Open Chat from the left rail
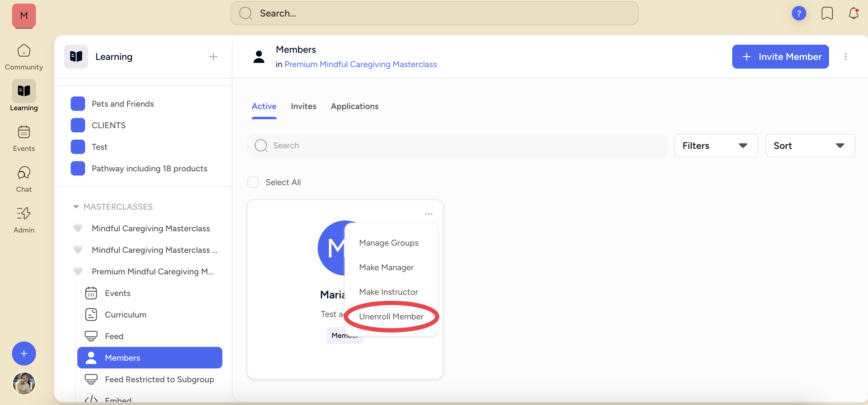This screenshot has height=405, width=868. click(x=24, y=179)
